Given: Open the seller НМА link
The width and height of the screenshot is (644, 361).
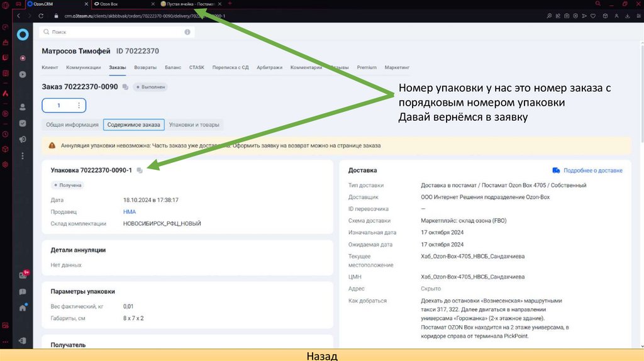Looking at the screenshot, I should point(130,212).
